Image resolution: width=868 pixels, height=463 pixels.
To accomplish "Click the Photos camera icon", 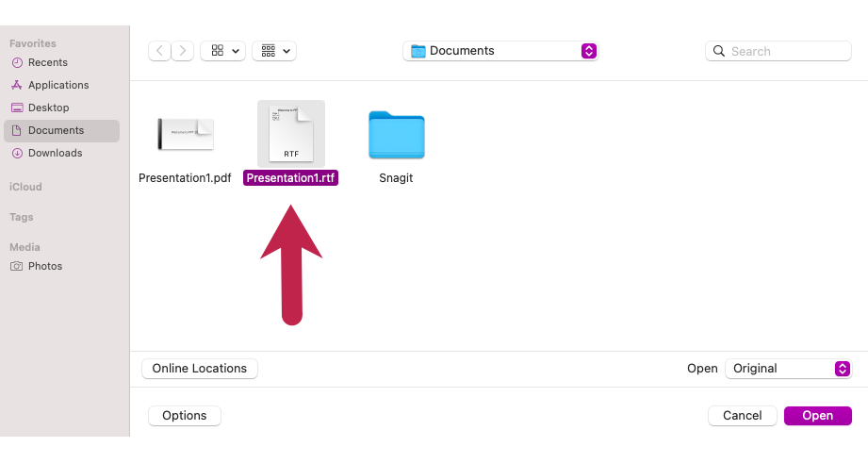I will tap(17, 267).
